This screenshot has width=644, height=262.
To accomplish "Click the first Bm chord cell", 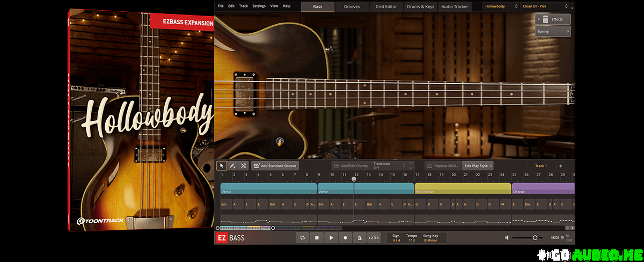I will coord(226,205).
